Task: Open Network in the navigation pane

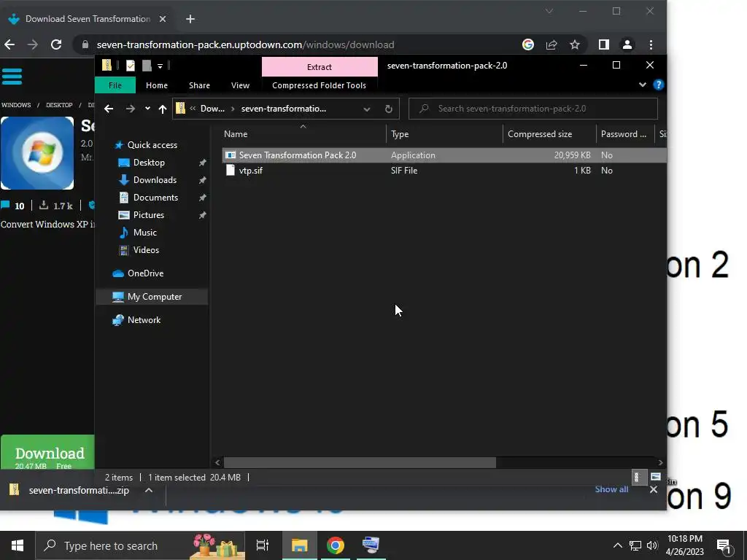Action: pyautogui.click(x=144, y=320)
